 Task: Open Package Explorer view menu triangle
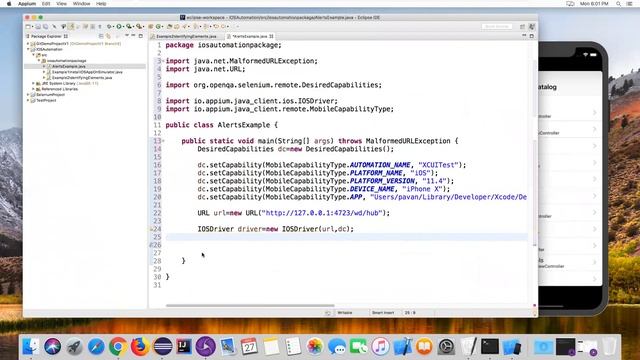(x=127, y=36)
